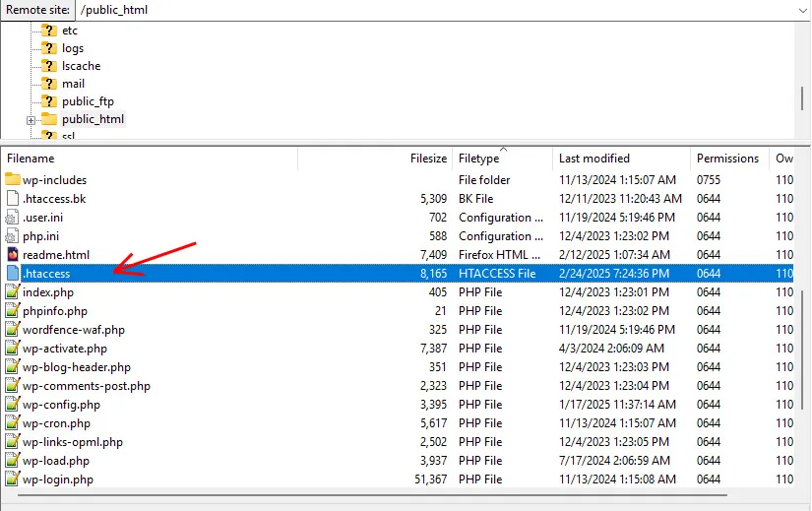Click the Filesize column header
This screenshot has width=812, height=511.
(x=428, y=159)
